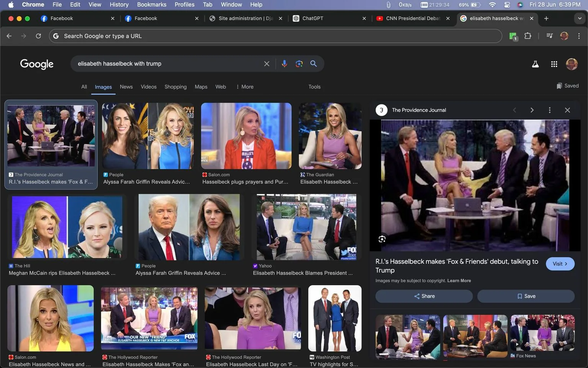The height and width of the screenshot is (368, 588).
Task: Click the search magnifier icon
Action: coord(314,64)
